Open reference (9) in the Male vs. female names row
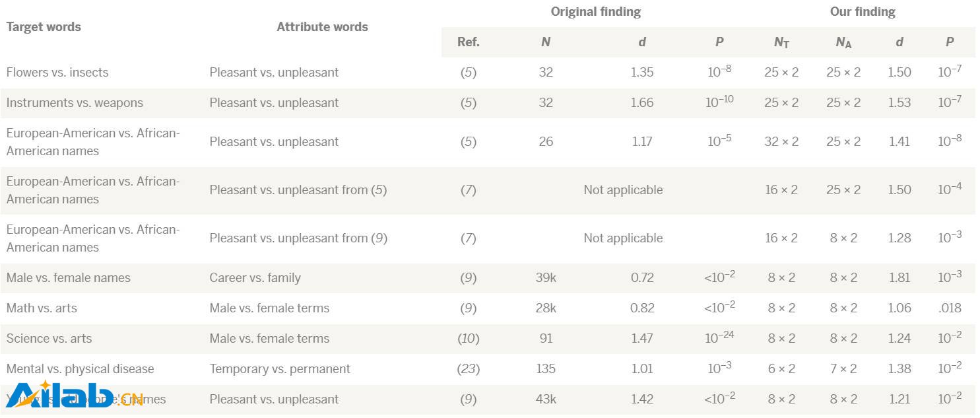 pyautogui.click(x=469, y=278)
